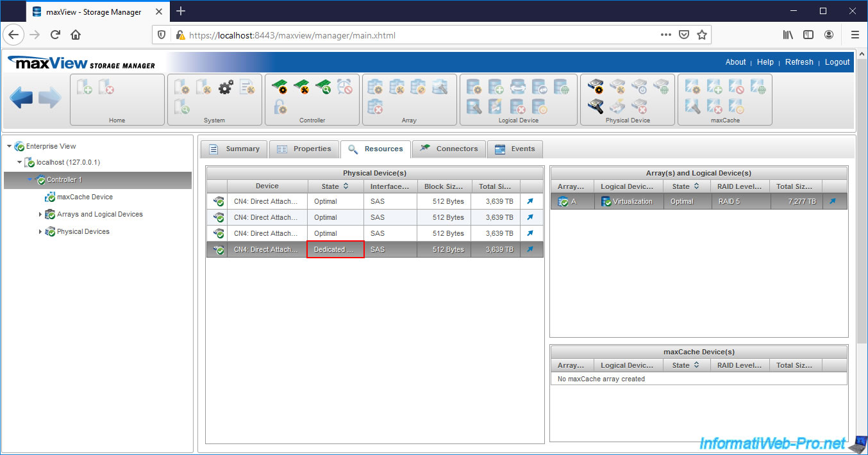868x455 pixels.
Task: Click the 'RAID 5' cell
Action: pos(740,201)
